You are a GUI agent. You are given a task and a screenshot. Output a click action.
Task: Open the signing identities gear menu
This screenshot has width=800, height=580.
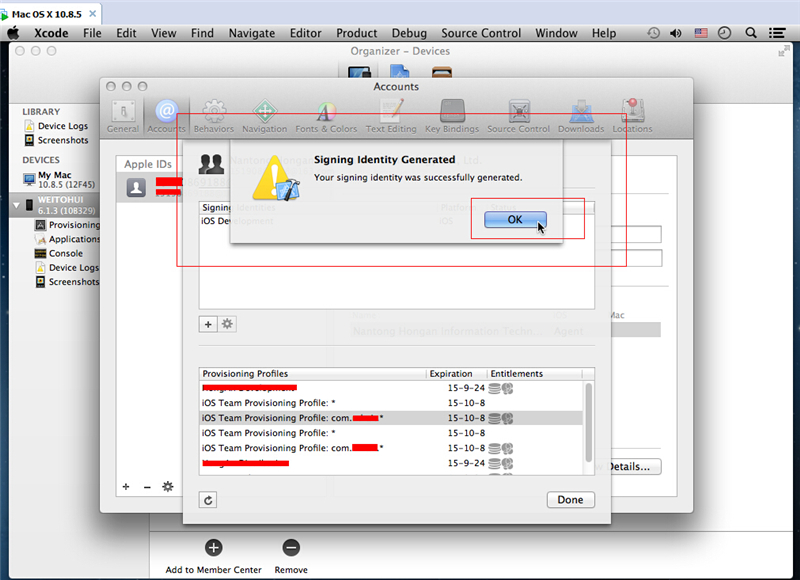(227, 324)
